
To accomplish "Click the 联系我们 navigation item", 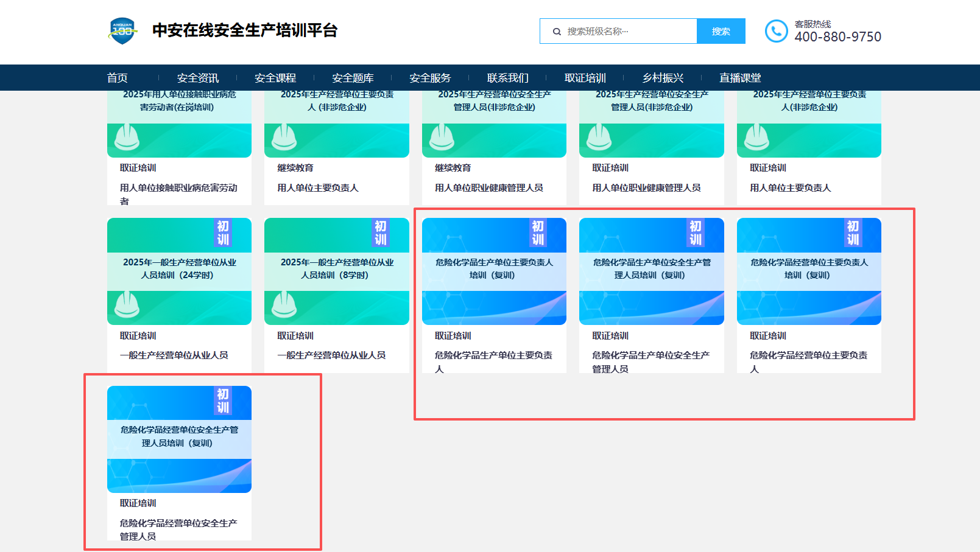I will click(x=507, y=78).
